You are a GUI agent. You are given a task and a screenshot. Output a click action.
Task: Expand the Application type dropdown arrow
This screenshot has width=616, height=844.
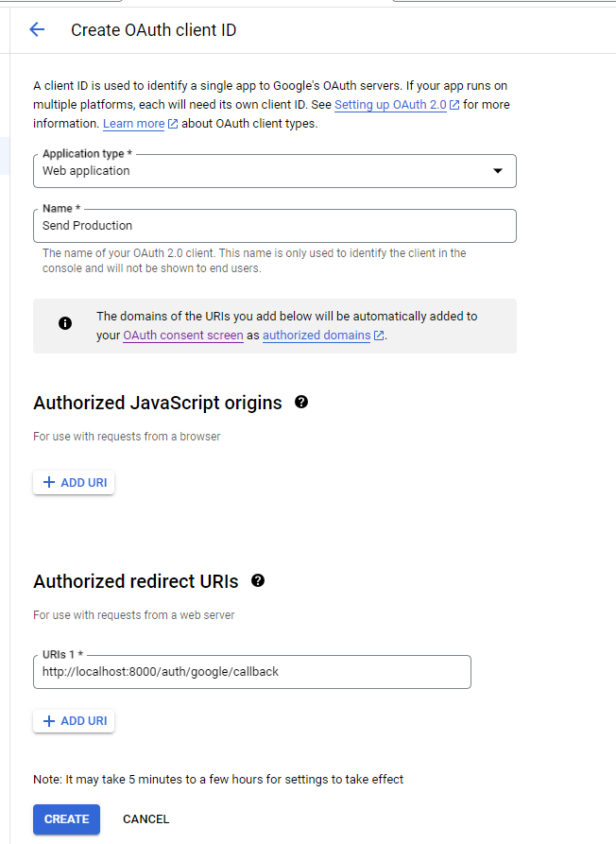coord(498,171)
